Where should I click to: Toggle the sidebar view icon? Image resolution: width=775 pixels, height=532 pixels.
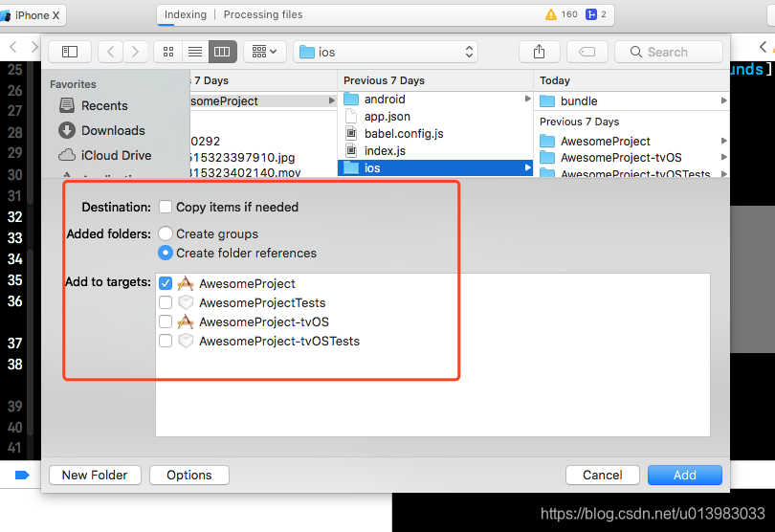70,52
